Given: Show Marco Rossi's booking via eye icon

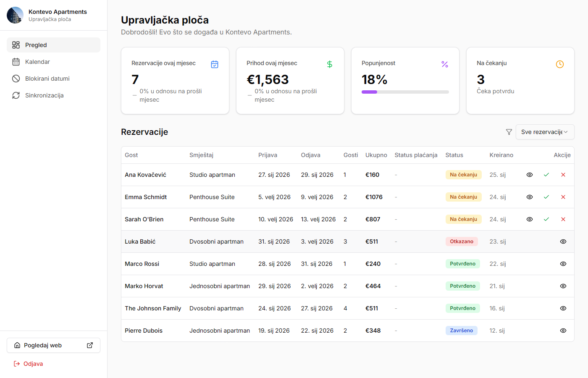Looking at the screenshot, I should tap(563, 263).
